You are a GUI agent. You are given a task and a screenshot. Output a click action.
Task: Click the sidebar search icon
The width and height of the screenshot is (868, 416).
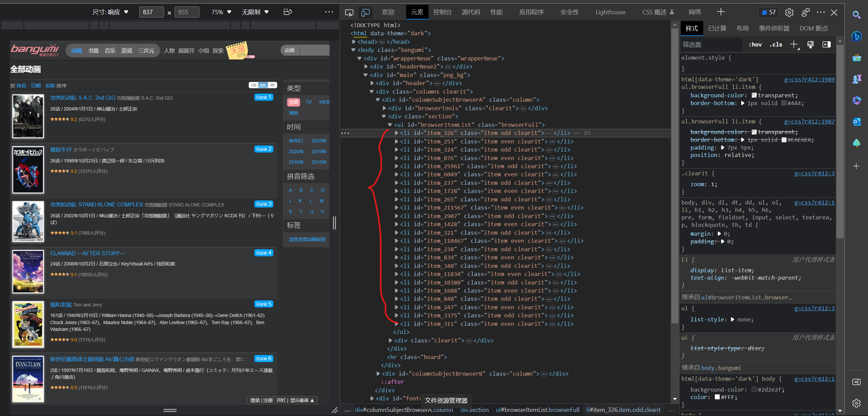coord(856,15)
